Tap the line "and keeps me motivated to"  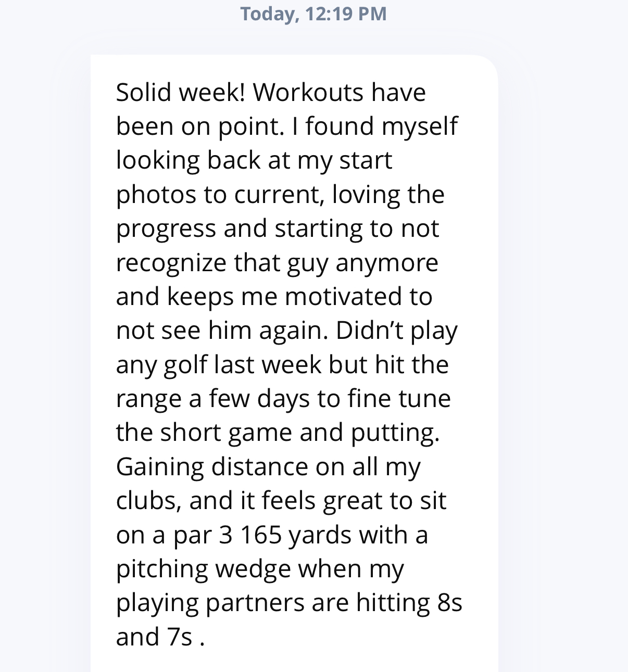pyautogui.click(x=274, y=297)
